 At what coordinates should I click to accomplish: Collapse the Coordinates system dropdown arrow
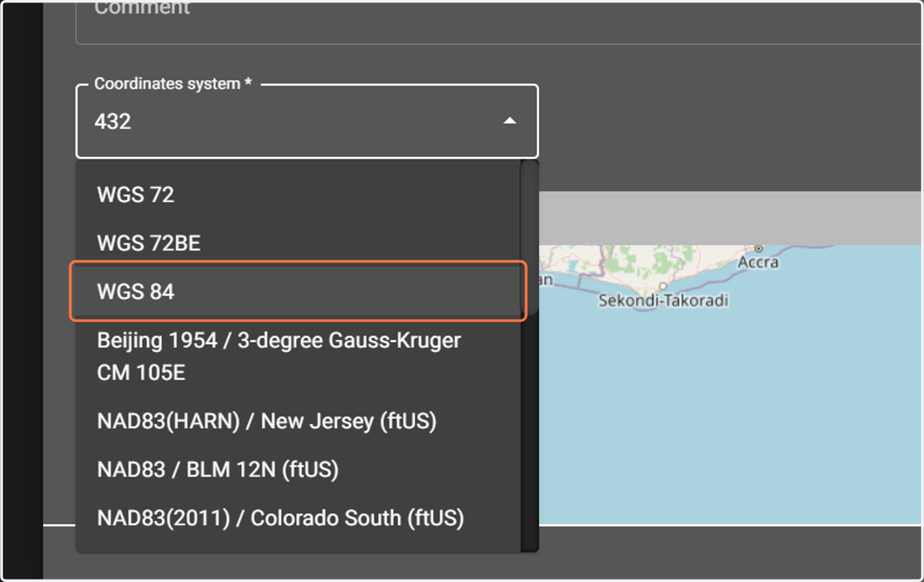510,121
